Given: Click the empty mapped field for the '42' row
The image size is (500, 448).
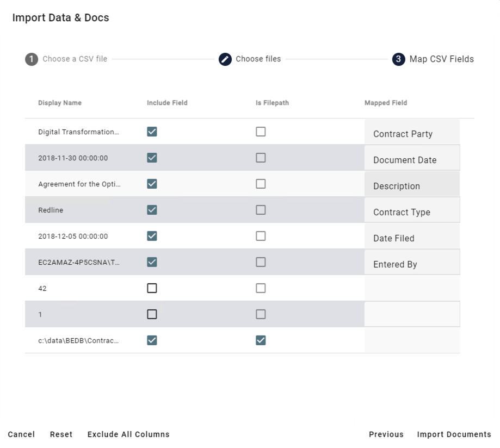Looking at the screenshot, I should (x=412, y=288).
